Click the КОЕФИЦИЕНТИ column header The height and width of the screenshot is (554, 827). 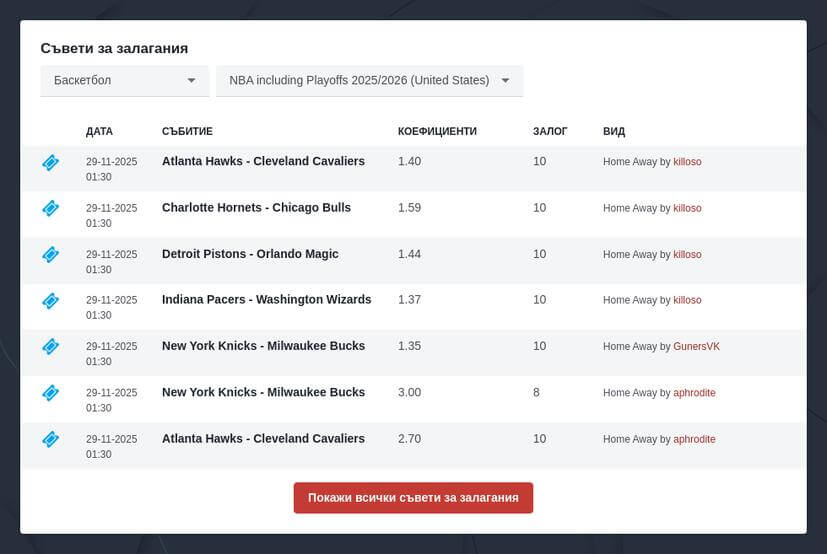pos(437,131)
